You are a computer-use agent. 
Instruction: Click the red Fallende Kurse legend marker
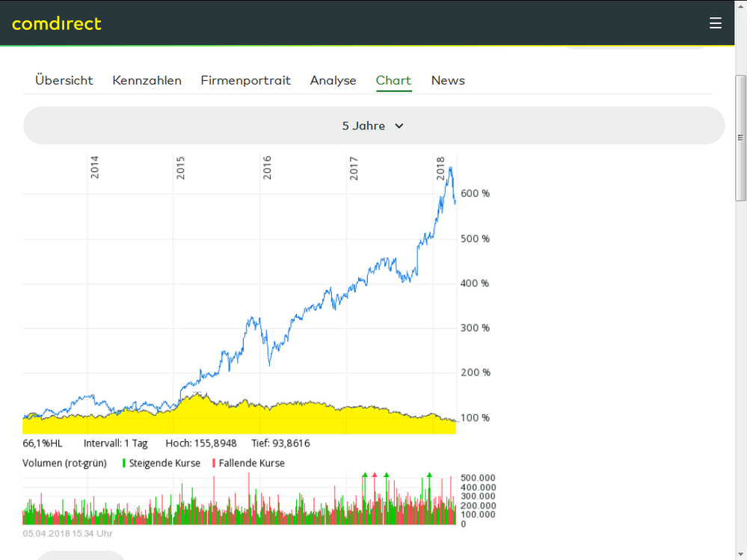click(x=214, y=464)
